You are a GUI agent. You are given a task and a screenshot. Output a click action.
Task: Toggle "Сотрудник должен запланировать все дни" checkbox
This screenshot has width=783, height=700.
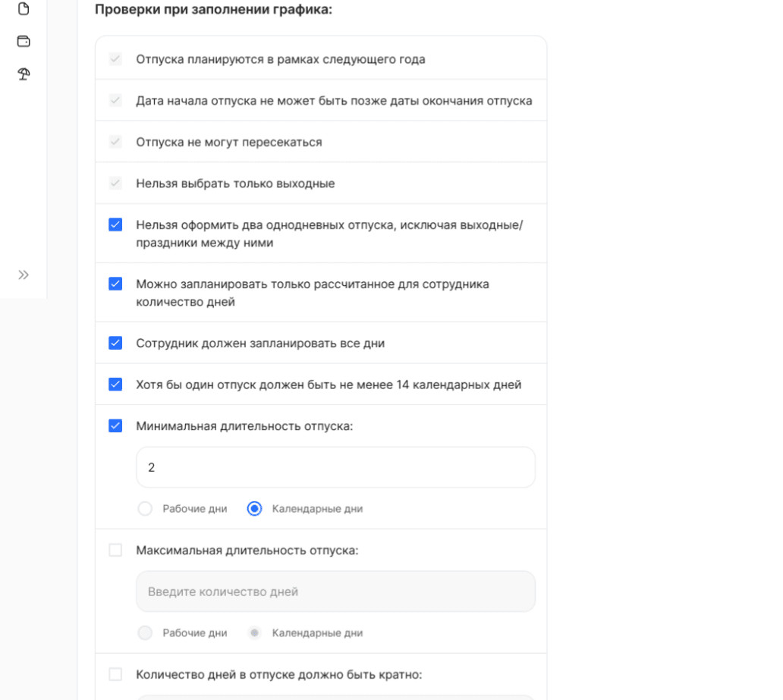[x=115, y=343]
